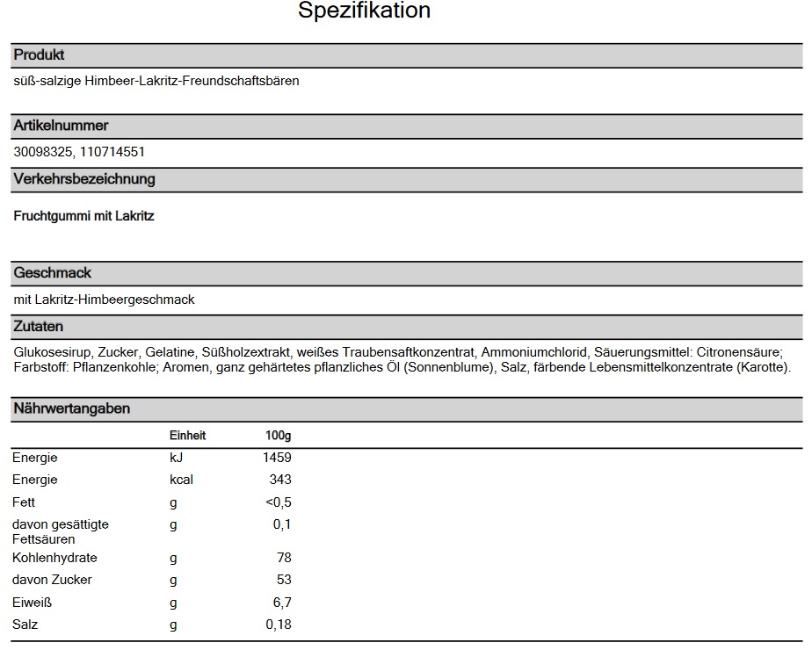The width and height of the screenshot is (812, 650).
Task: Click the article numbers 30098325, 110714551
Action: (x=79, y=152)
